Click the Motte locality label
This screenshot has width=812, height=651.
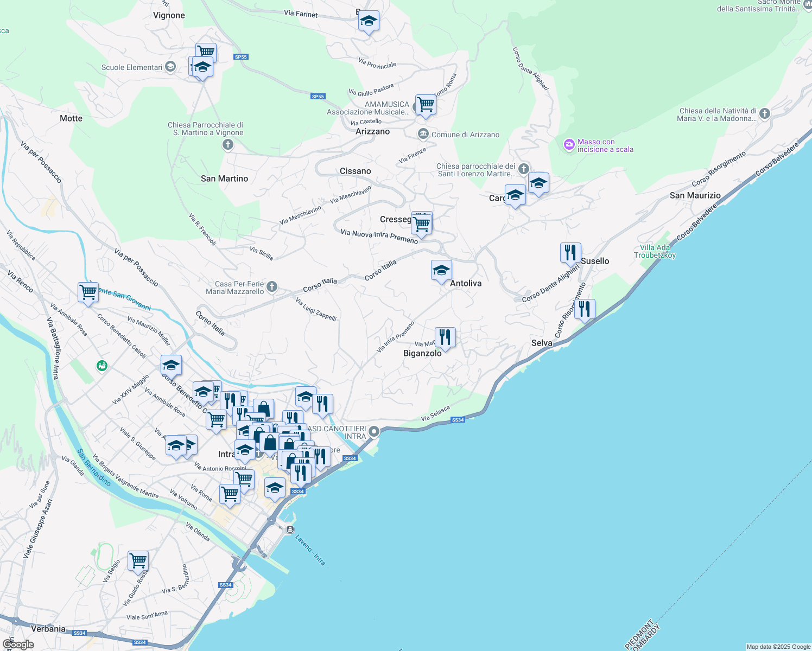[x=71, y=118]
